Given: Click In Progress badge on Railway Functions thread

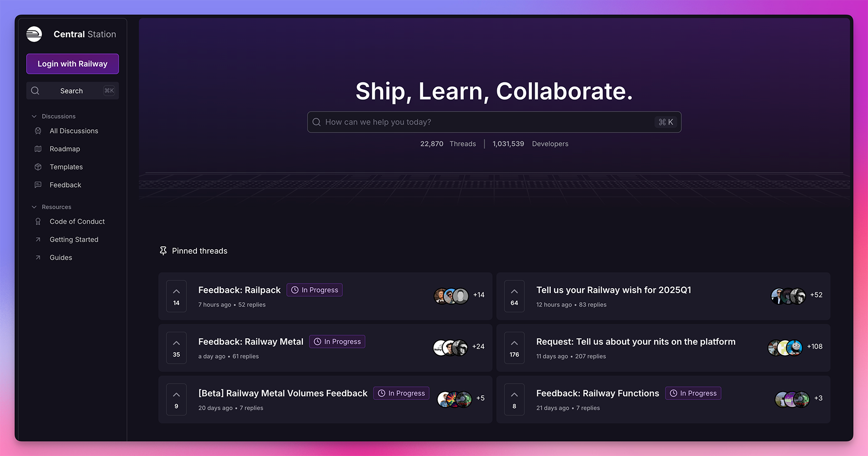Looking at the screenshot, I should 693,393.
